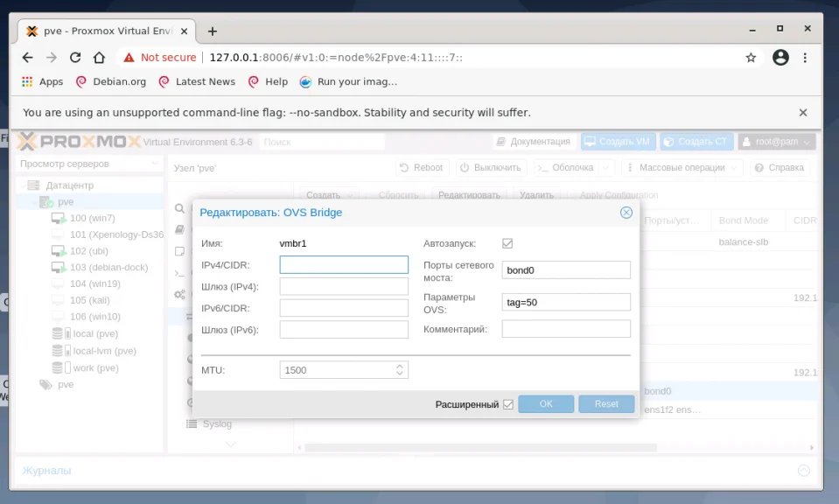Increase MTU using the spinner arrow
839x504 pixels.
[x=401, y=366]
